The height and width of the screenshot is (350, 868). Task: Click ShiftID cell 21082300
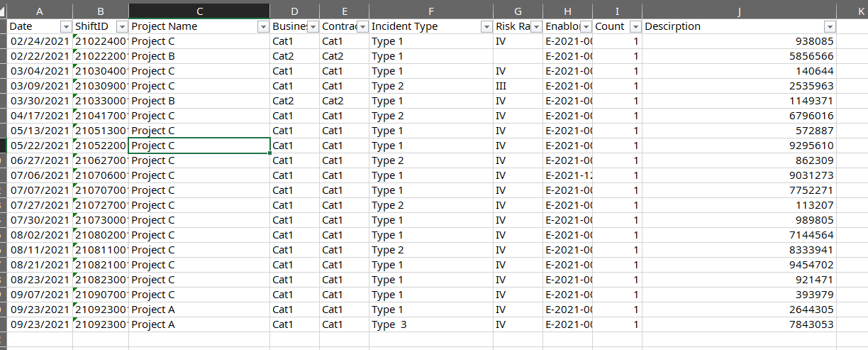point(101,280)
